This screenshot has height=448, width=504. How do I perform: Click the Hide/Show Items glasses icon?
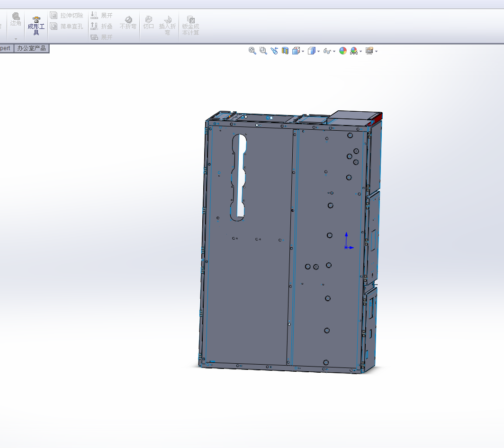[x=327, y=51]
